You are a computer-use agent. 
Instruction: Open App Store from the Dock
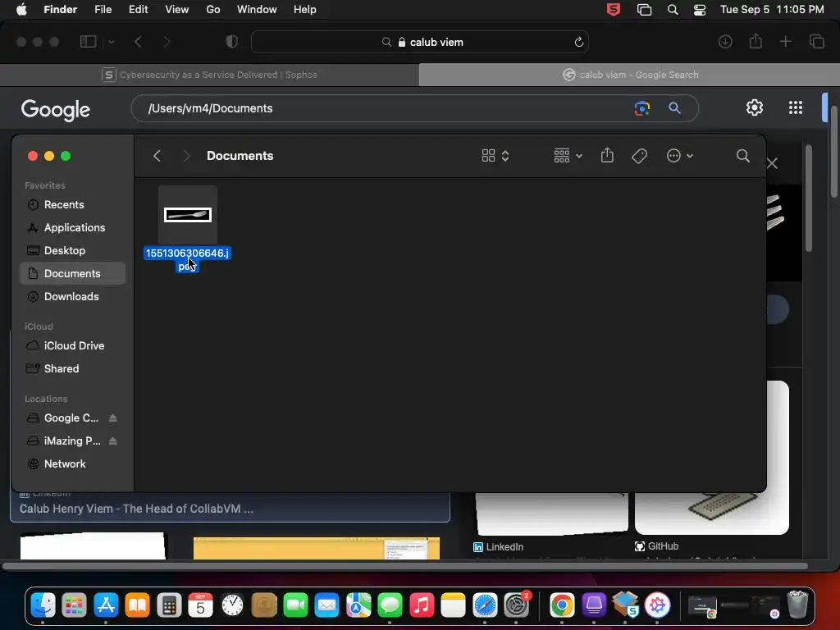(106, 606)
